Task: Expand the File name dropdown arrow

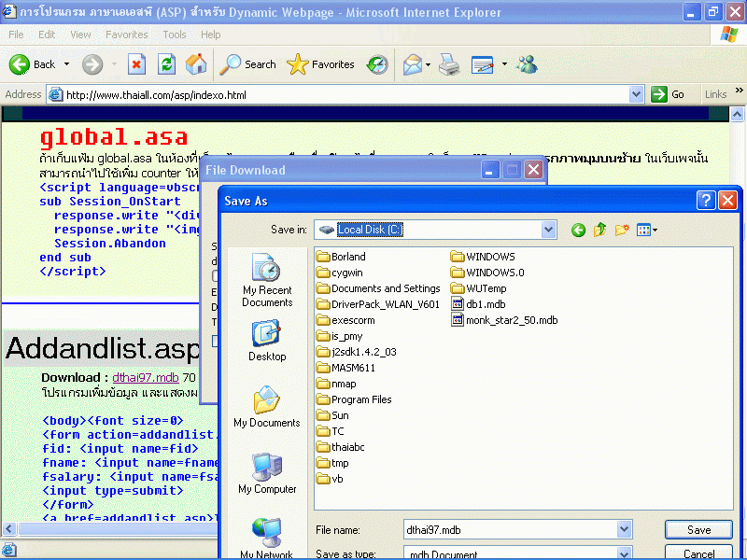Action: click(624, 530)
